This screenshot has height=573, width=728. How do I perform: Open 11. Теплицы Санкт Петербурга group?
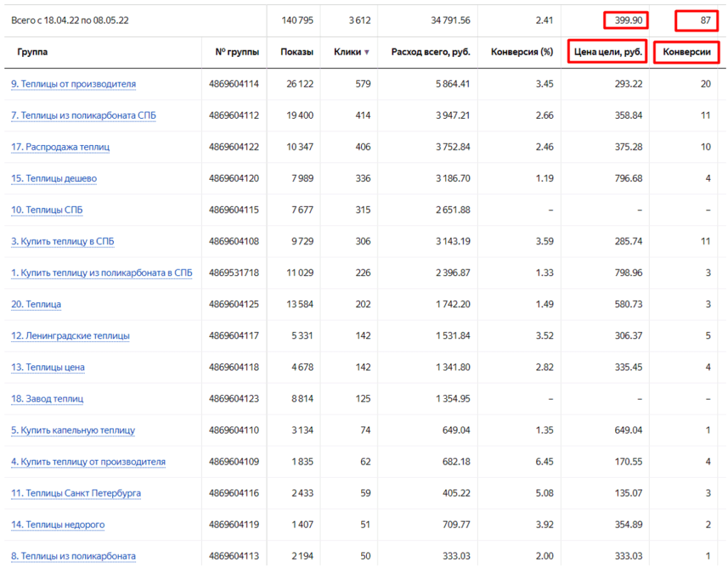pos(75,493)
